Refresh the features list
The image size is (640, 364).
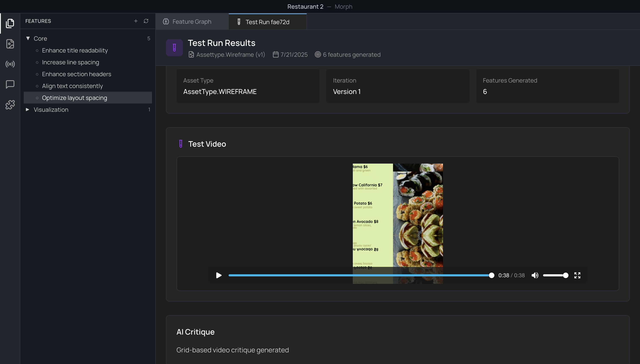pyautogui.click(x=146, y=21)
